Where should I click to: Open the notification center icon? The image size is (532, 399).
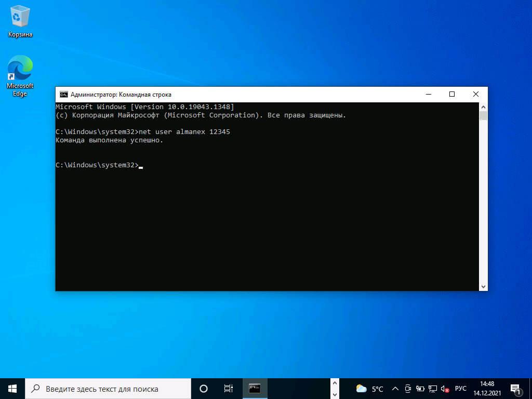click(x=516, y=389)
